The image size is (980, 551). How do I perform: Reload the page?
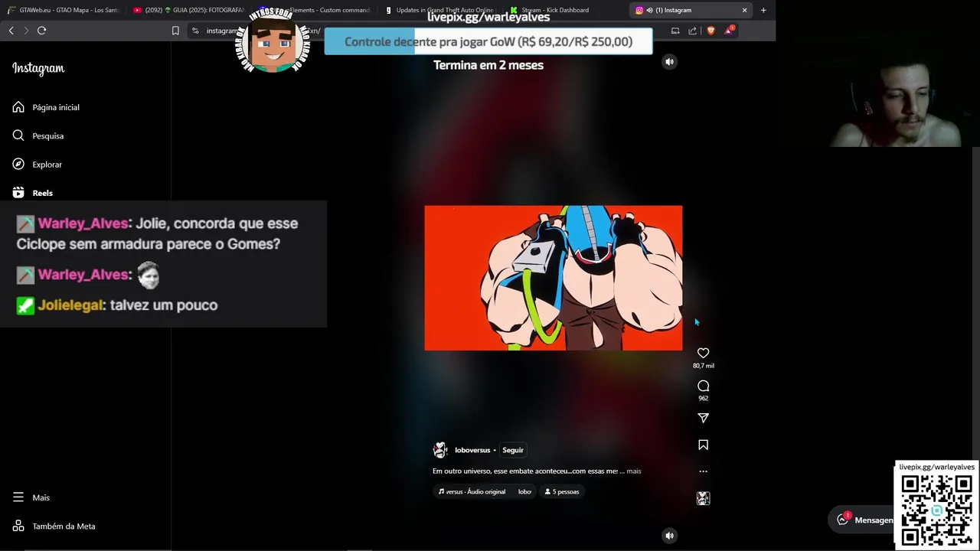click(41, 31)
